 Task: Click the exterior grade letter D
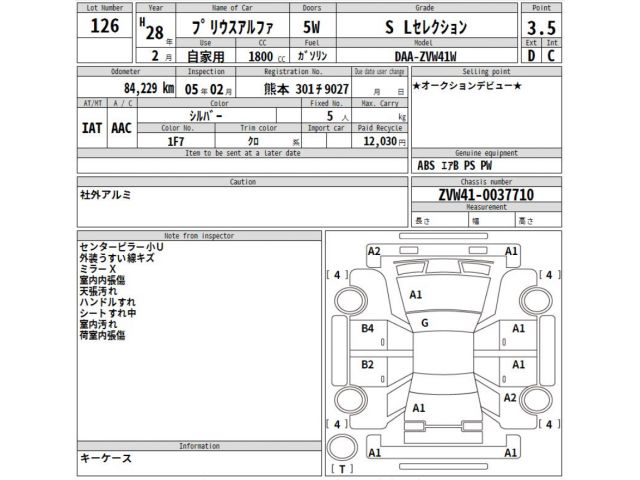click(x=531, y=56)
